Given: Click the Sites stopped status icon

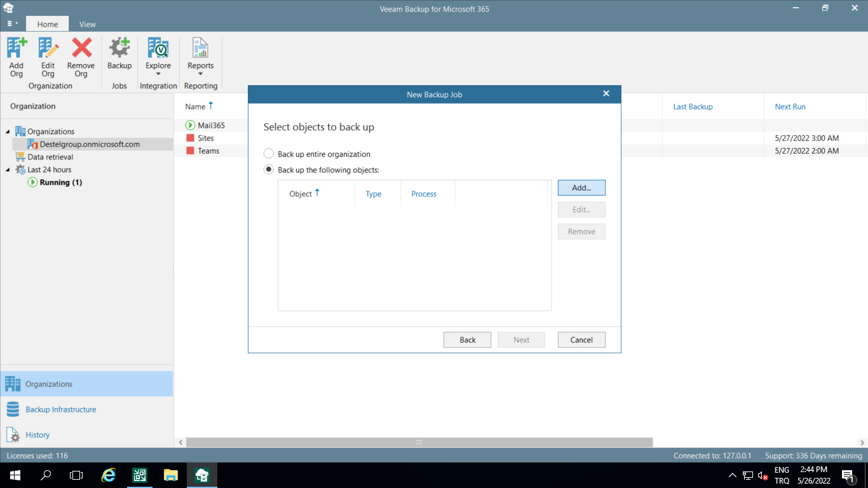Looking at the screenshot, I should coord(190,138).
